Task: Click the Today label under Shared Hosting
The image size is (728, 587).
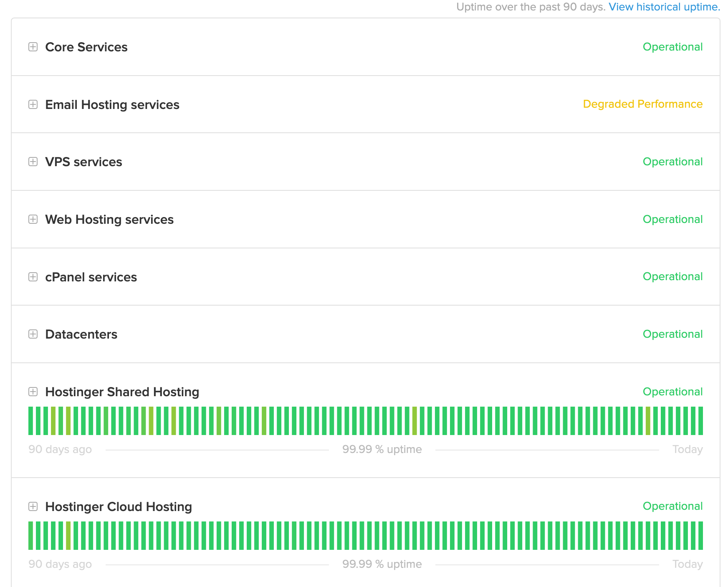Action: click(688, 449)
